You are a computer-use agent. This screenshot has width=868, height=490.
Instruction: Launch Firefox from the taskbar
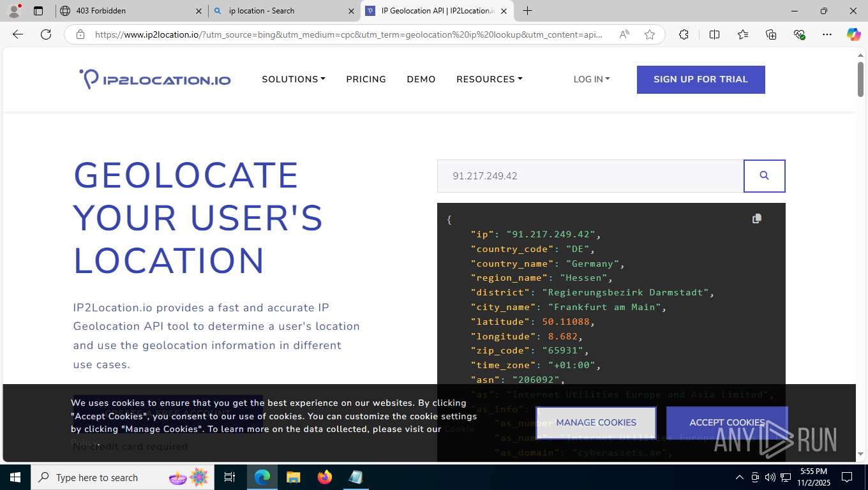[325, 477]
